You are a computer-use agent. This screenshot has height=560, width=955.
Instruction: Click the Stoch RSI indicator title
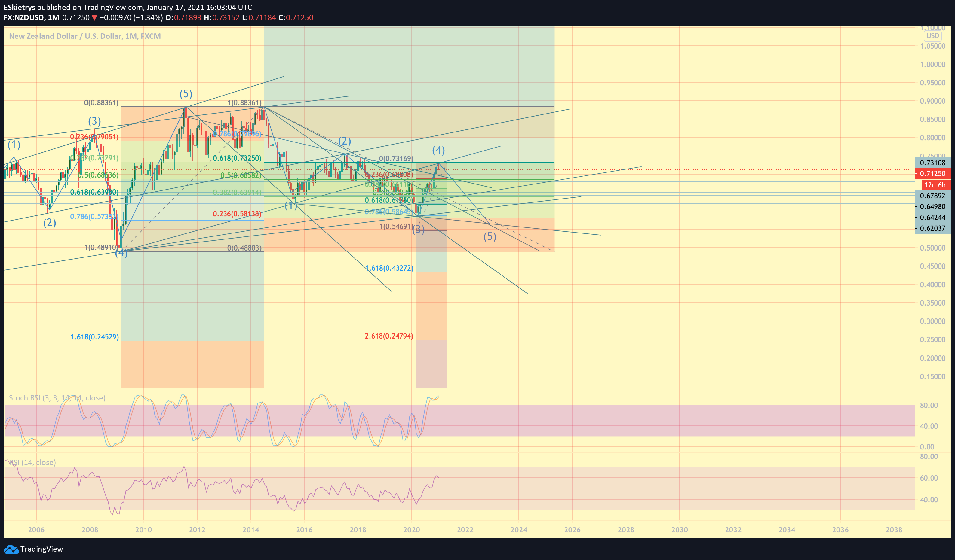point(57,397)
